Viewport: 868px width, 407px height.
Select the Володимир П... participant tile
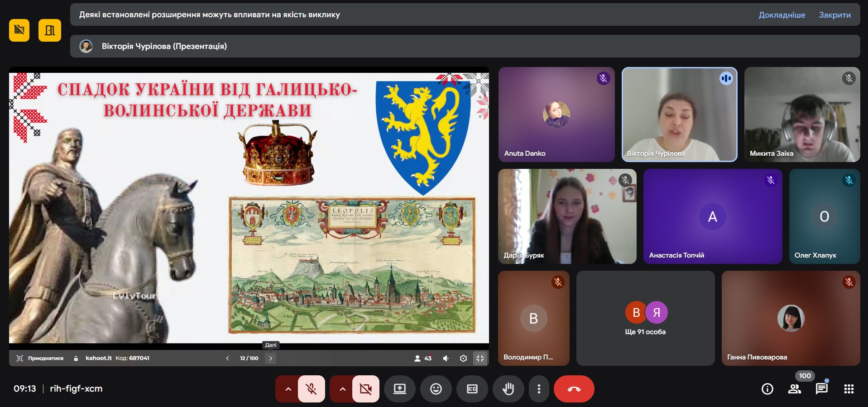tap(534, 318)
